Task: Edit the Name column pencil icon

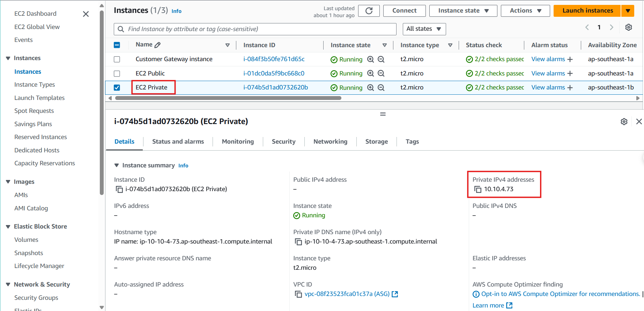Action: (158, 45)
